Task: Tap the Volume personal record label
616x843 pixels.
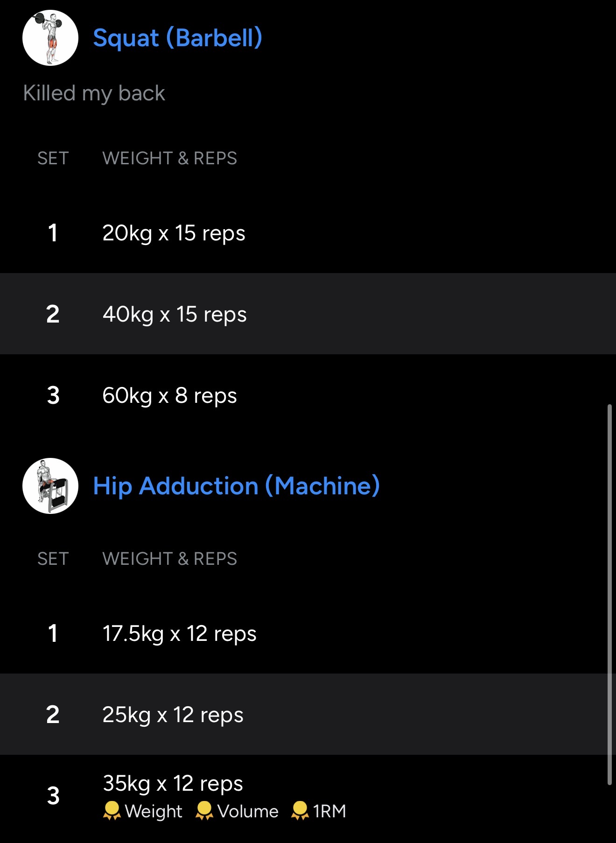Action: (x=248, y=811)
